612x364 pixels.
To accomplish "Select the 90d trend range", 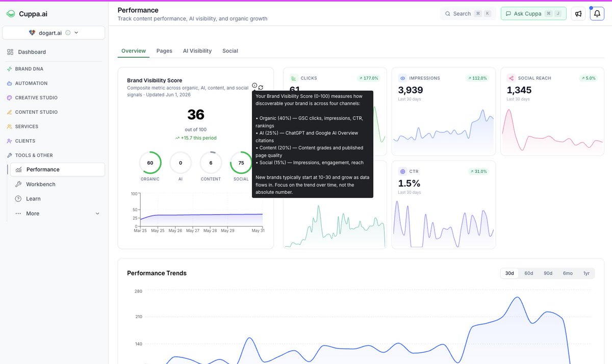I will (548, 273).
